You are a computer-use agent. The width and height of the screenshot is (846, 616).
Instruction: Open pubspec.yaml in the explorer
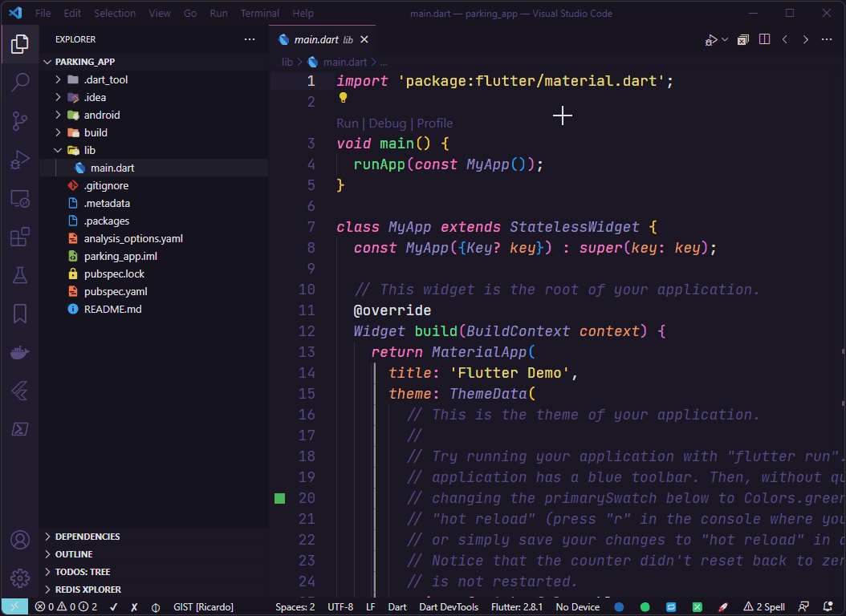click(x=154, y=292)
